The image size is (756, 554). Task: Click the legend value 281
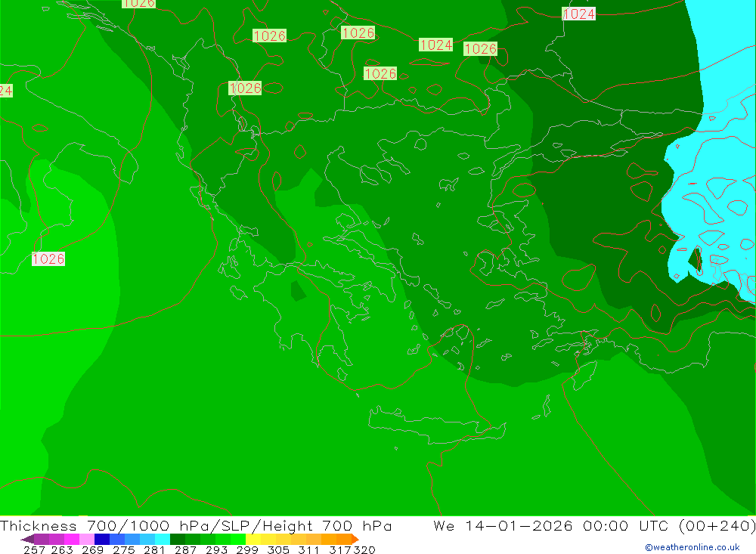pyautogui.click(x=154, y=549)
